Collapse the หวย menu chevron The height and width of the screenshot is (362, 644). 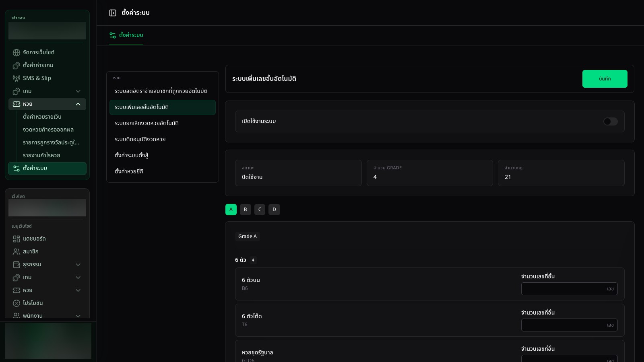coord(78,104)
